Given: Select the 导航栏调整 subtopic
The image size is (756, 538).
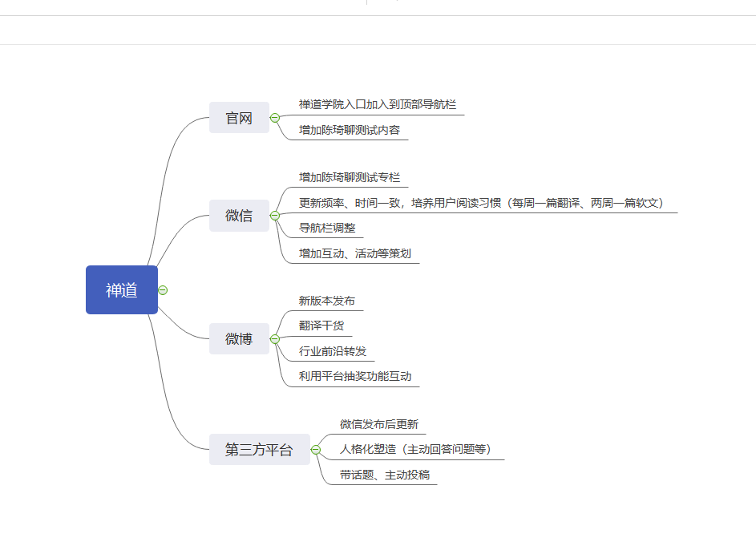Looking at the screenshot, I should (x=327, y=228).
